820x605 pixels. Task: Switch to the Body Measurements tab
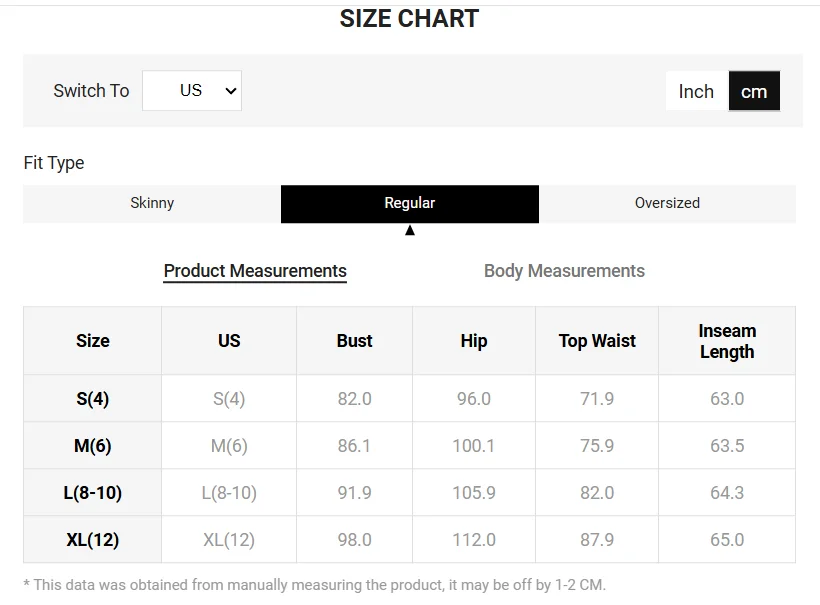(564, 271)
